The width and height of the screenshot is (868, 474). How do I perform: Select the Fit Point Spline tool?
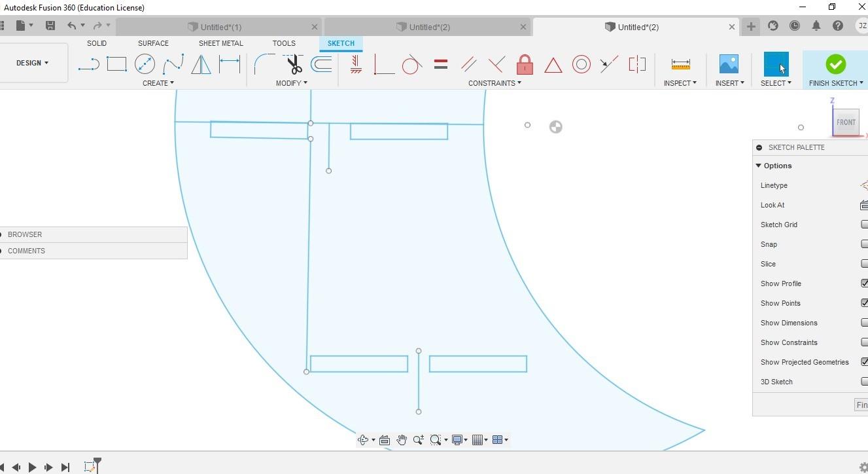coord(173,64)
